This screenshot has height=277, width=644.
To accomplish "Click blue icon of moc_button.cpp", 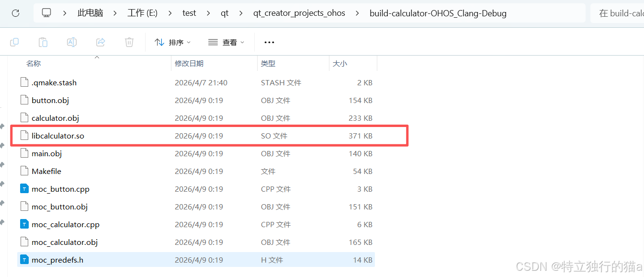I will click(x=24, y=189).
